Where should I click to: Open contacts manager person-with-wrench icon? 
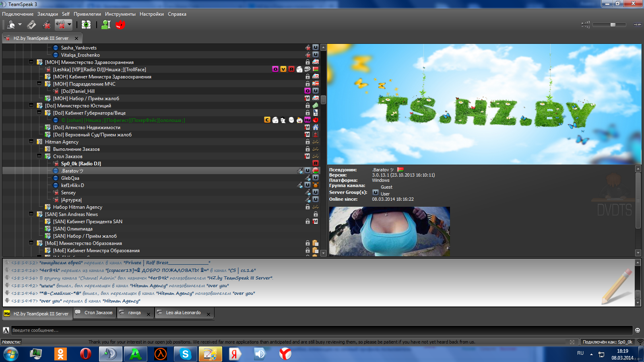[106, 25]
